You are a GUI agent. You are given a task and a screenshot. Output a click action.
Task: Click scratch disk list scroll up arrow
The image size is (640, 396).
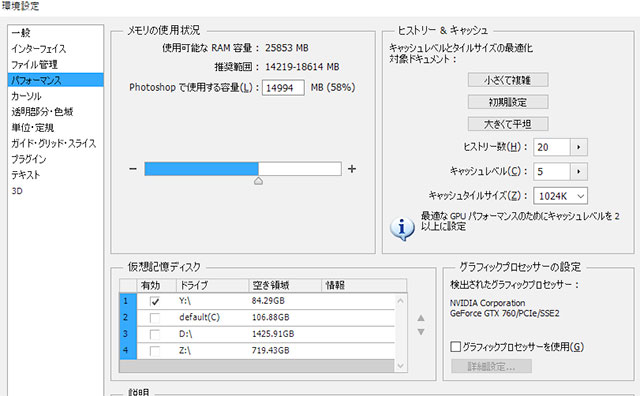[400, 301]
